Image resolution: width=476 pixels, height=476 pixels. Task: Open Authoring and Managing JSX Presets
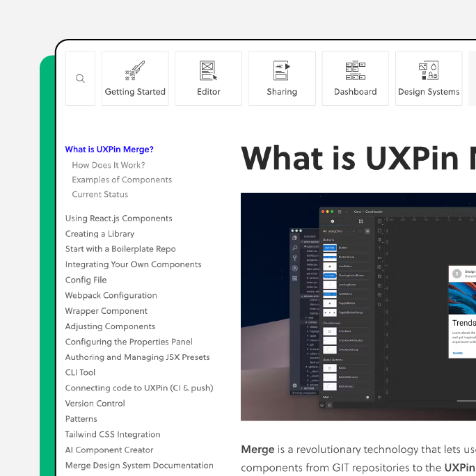137,357
